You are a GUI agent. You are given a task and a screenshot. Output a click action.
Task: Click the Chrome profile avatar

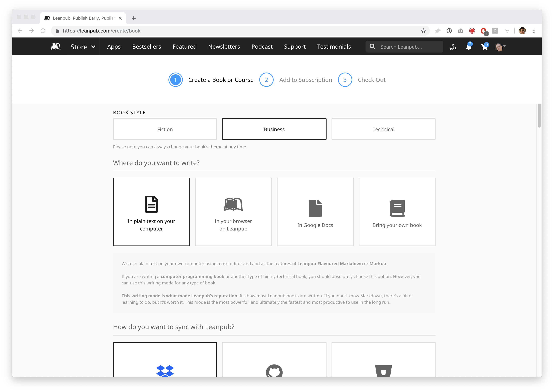tap(522, 31)
